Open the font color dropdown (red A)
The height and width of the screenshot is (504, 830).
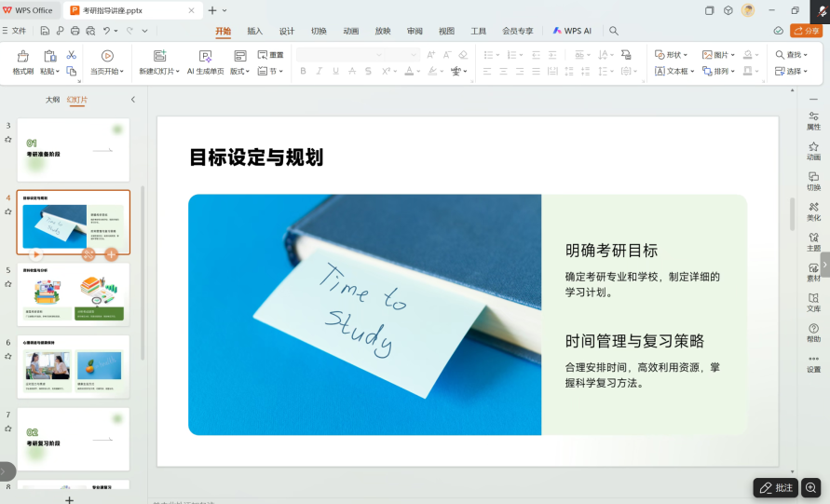(419, 72)
